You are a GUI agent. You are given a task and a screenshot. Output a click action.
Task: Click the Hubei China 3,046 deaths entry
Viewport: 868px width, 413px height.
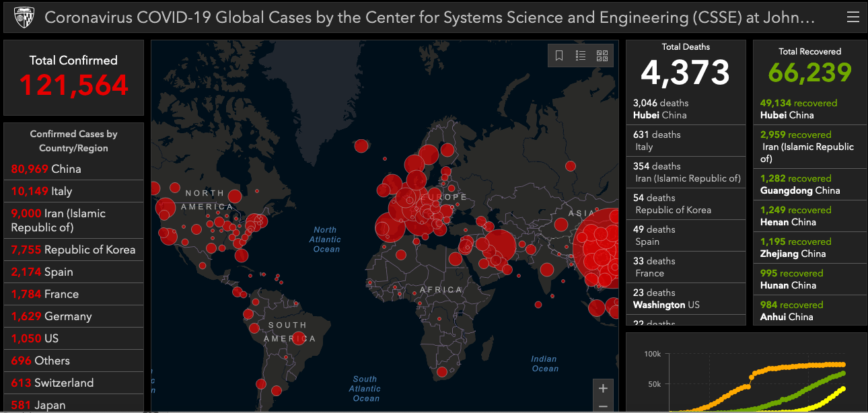tap(685, 109)
